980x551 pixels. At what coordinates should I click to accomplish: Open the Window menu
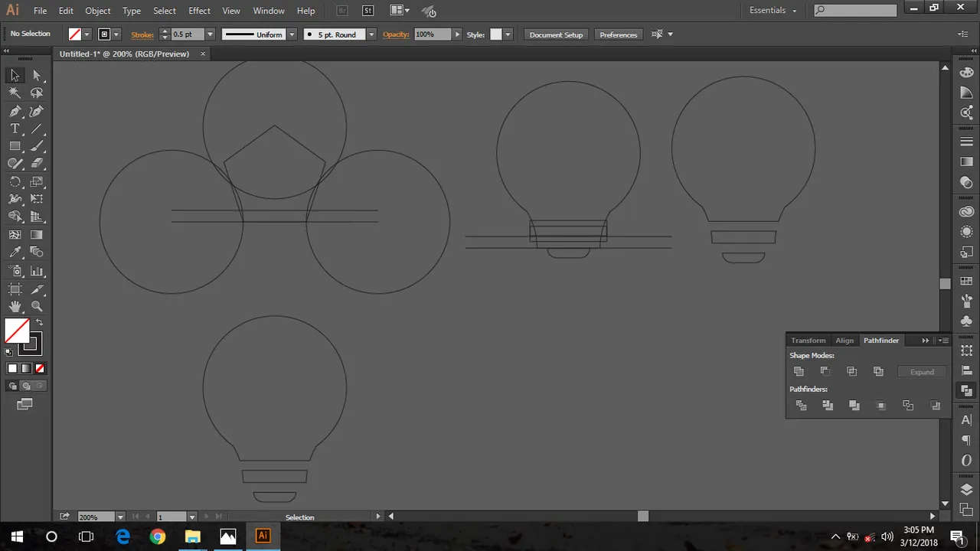point(269,11)
